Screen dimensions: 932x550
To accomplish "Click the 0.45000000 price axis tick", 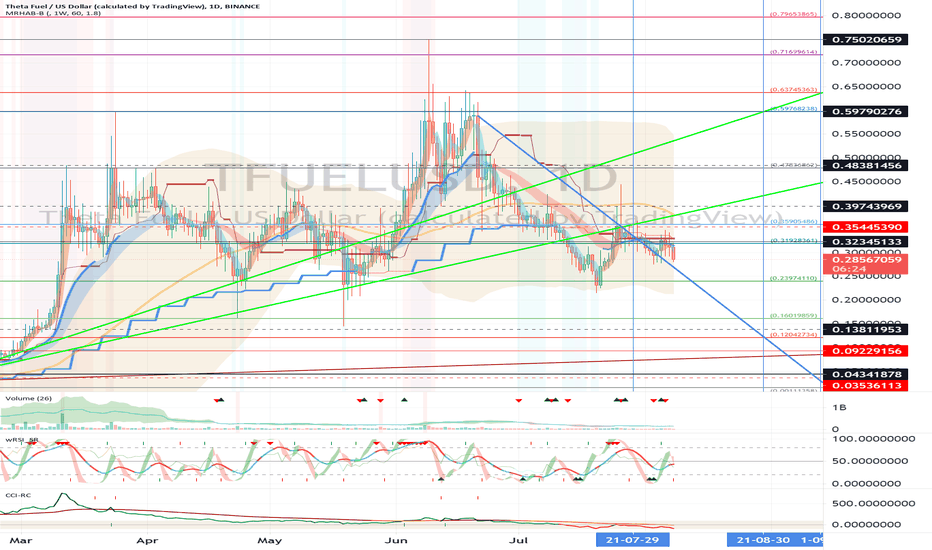I will 866,182.
